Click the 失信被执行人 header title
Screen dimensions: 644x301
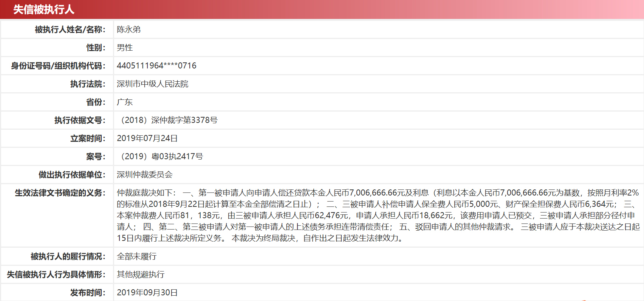pyautogui.click(x=44, y=9)
